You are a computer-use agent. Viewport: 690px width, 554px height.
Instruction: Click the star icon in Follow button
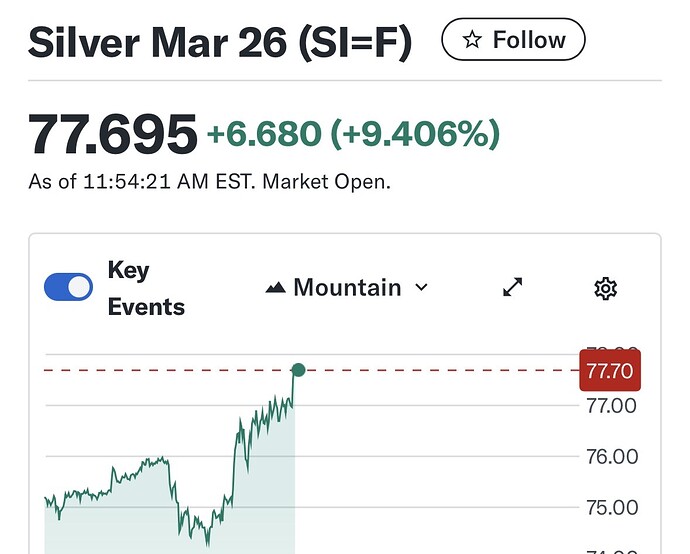tap(473, 40)
